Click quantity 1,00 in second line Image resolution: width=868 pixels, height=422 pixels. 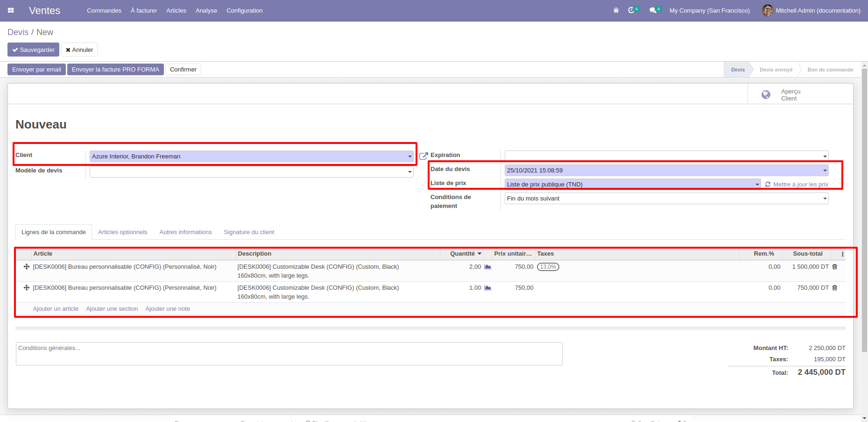tap(475, 288)
